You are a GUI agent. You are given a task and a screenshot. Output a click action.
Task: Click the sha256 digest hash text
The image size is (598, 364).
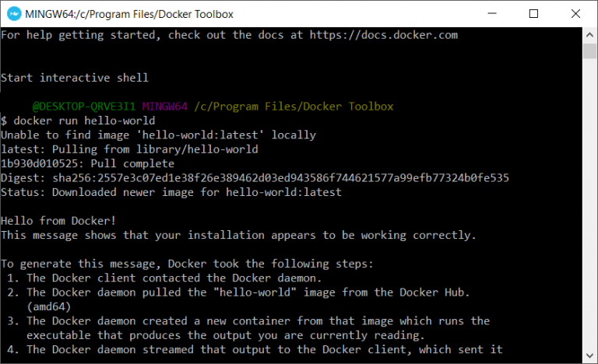[x=280, y=178]
